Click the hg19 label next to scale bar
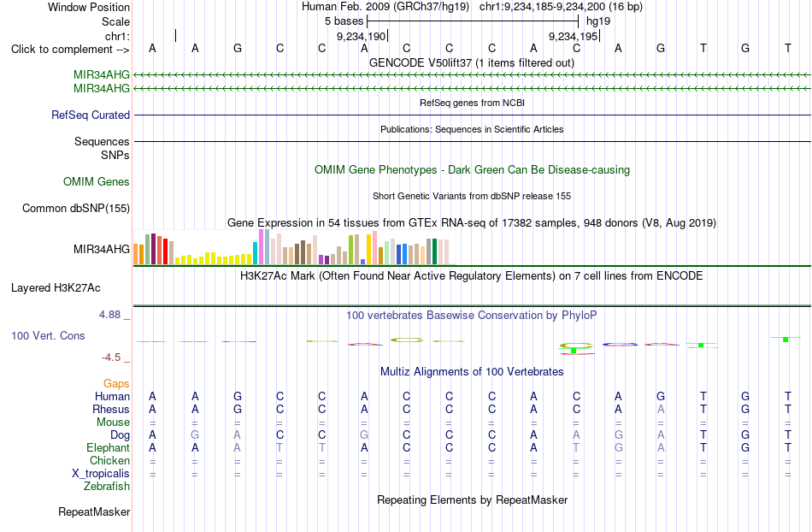Viewport: 812px width, 532px height. coord(598,21)
